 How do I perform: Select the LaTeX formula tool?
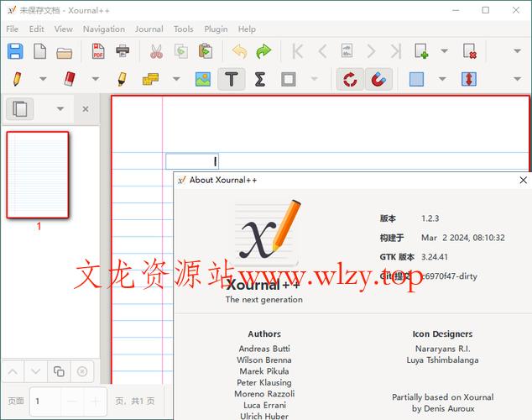click(260, 79)
